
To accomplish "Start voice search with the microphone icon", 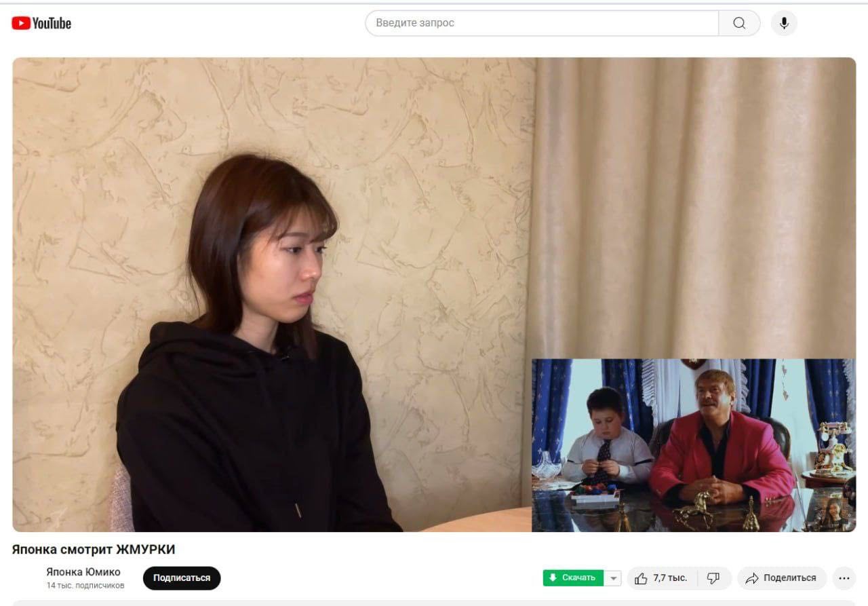I will (x=784, y=23).
